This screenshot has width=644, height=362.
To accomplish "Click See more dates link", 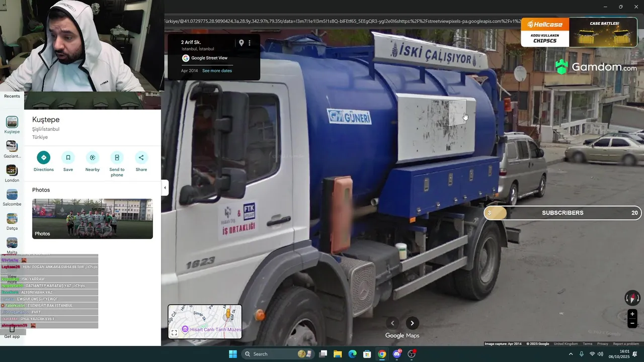I will (217, 71).
